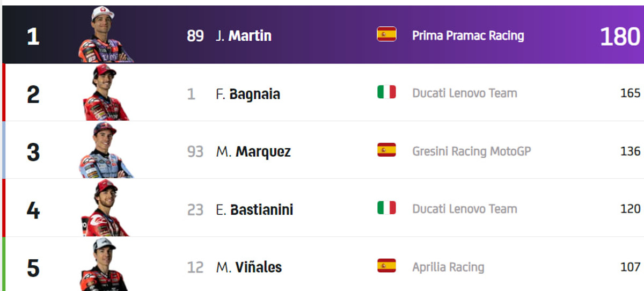Viewport: 644px width, 291px height.
Task: Open M. Viñales rider photo
Action: [x=104, y=266]
